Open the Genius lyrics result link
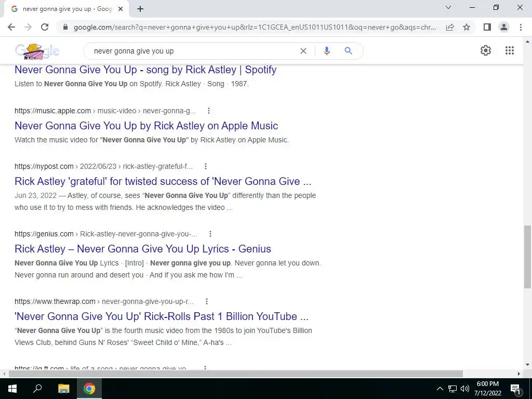Screen dimensions: 532x399 click(143, 249)
